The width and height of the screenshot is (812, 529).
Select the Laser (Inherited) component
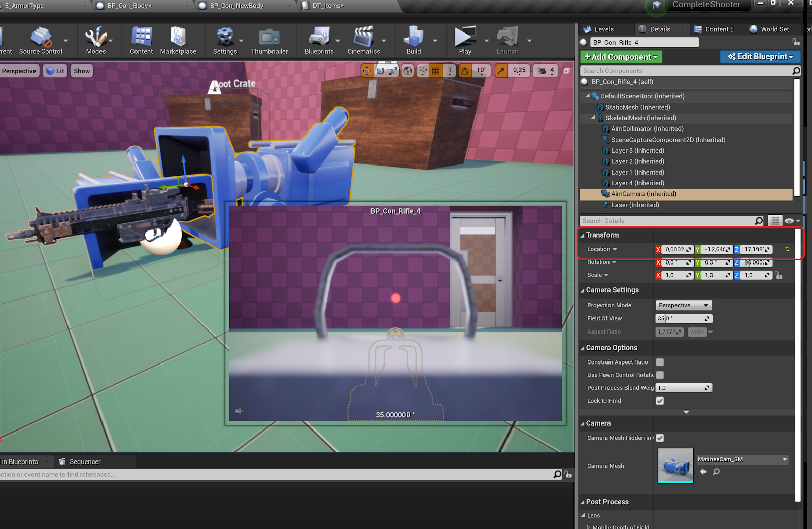point(635,205)
